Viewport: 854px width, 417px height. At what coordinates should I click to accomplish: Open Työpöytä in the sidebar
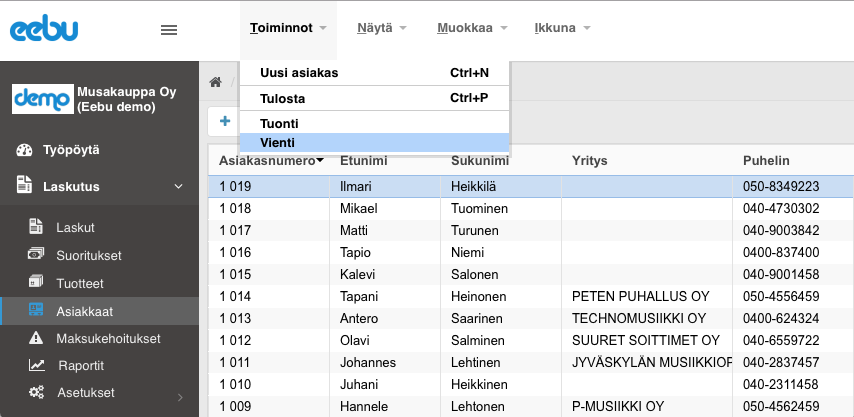click(x=71, y=150)
